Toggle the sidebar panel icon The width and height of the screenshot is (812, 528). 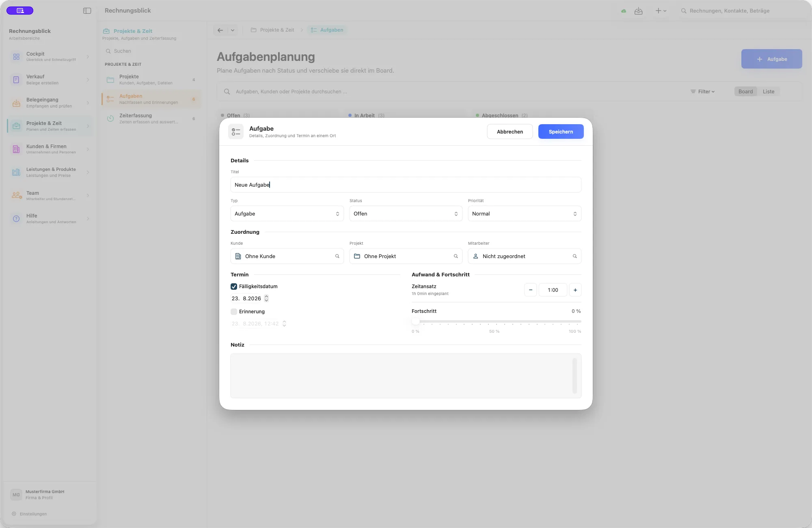click(x=87, y=11)
